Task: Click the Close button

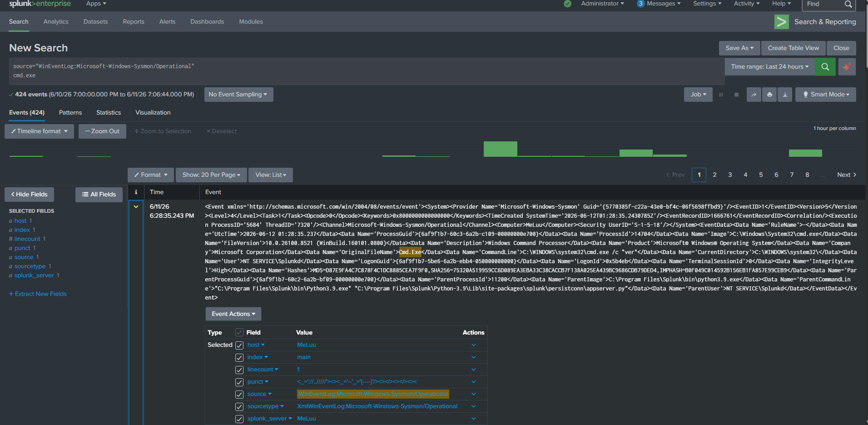Action: pyautogui.click(x=841, y=48)
